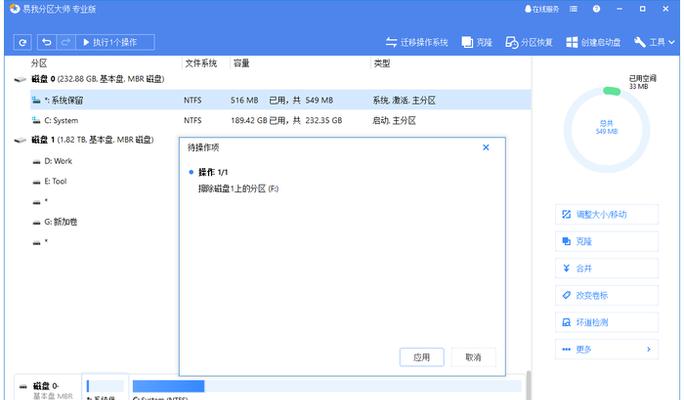The width and height of the screenshot is (684, 400).
Task: Expand the 工具 tools dropdown
Action: tap(654, 42)
